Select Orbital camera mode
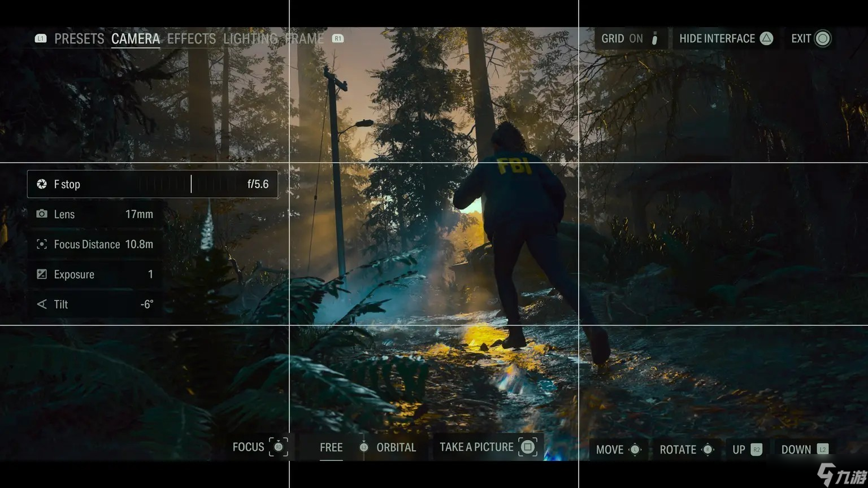Image resolution: width=868 pixels, height=488 pixels. pos(396,447)
